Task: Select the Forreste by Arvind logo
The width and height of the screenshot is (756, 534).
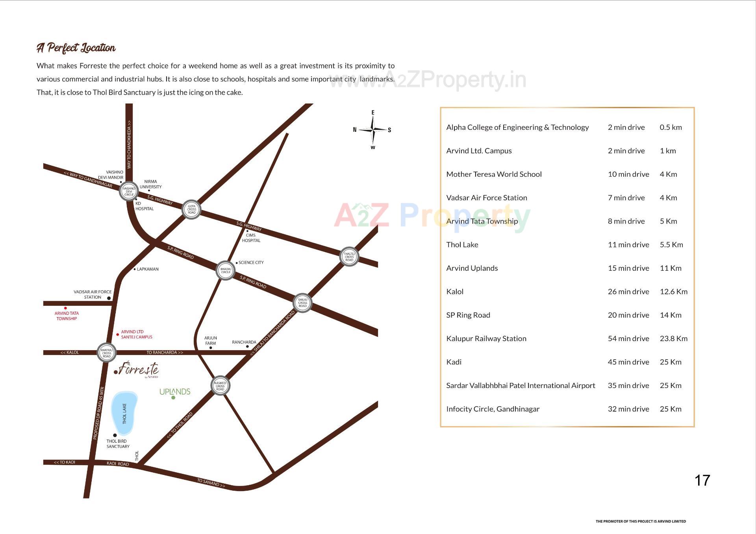Action: (137, 370)
